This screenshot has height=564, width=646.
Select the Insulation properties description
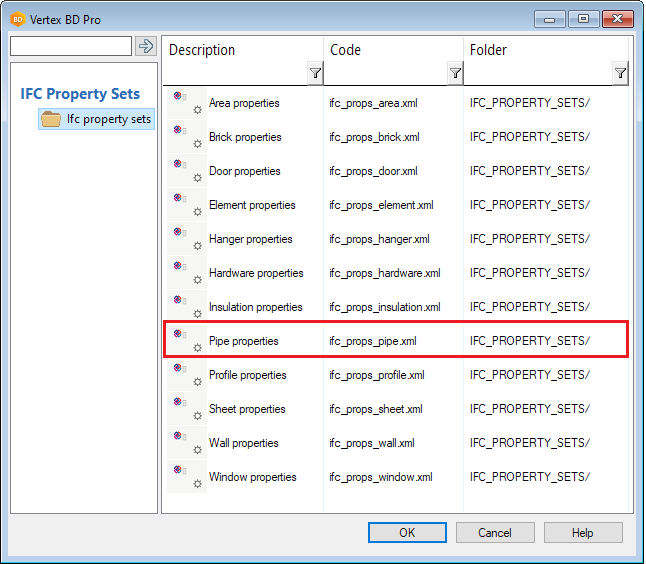point(256,307)
